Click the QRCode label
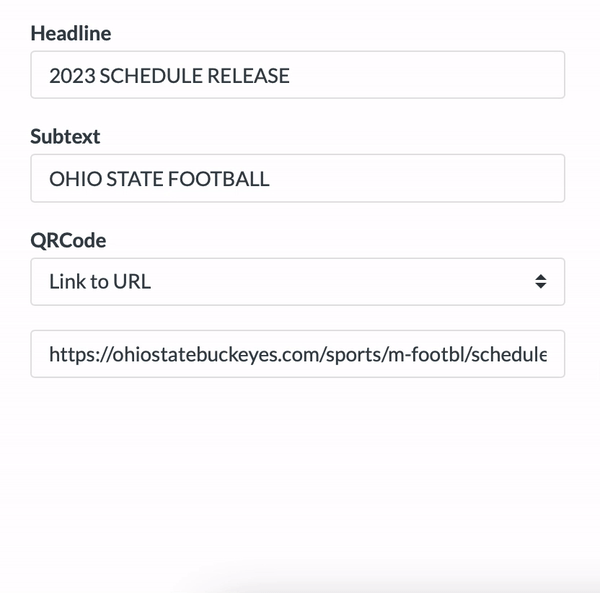The width and height of the screenshot is (600, 593). [x=68, y=241]
